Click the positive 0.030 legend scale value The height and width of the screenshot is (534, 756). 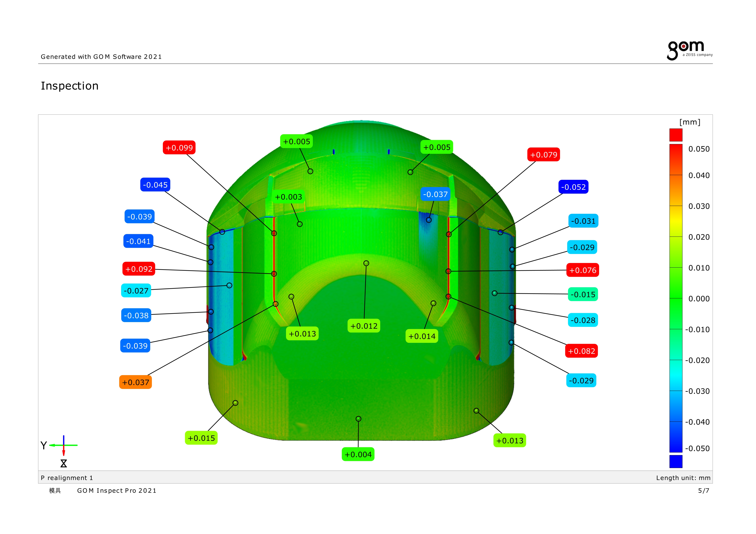click(699, 206)
